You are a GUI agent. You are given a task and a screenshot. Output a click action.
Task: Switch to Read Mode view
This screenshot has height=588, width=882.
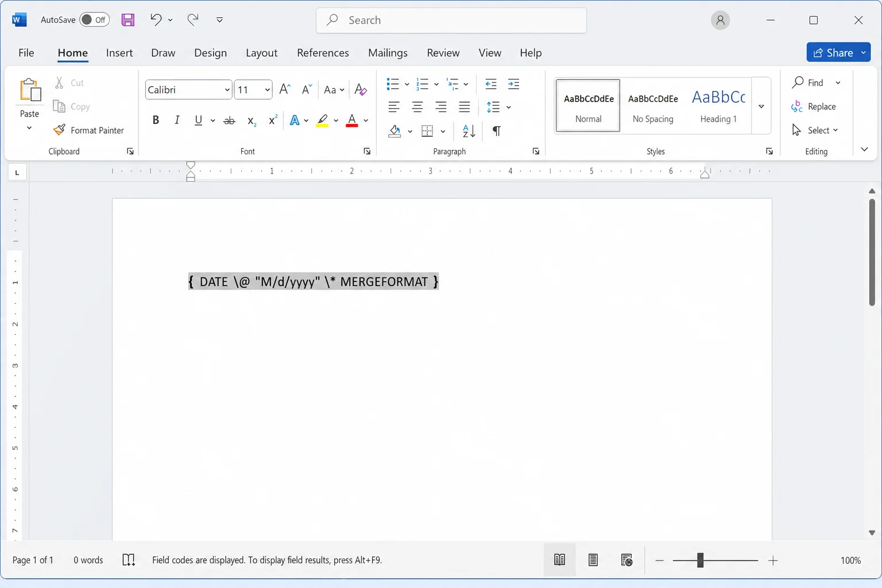tap(559, 560)
